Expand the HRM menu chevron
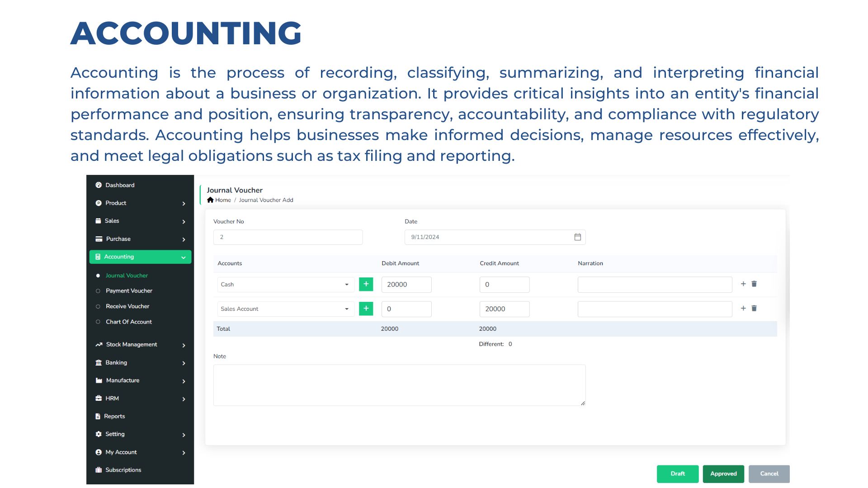 click(x=184, y=399)
